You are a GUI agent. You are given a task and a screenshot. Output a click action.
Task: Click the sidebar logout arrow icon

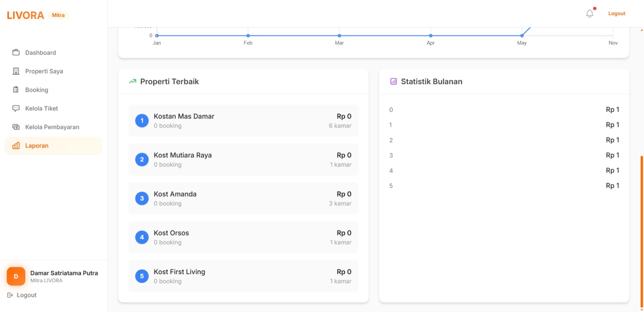point(10,295)
